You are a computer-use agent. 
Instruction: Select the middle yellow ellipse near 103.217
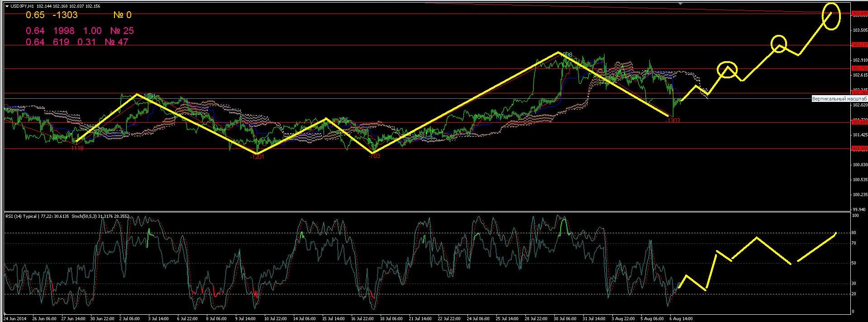779,43
